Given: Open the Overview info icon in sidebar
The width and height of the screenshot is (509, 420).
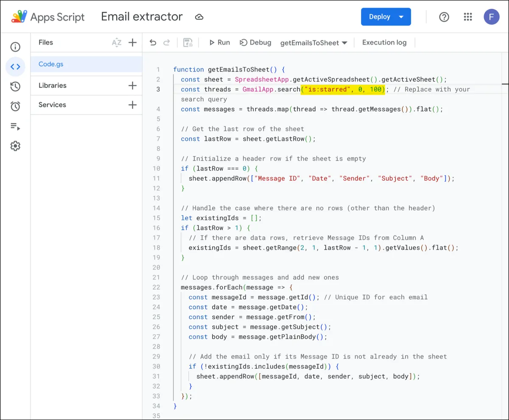Looking at the screenshot, I should coord(15,47).
